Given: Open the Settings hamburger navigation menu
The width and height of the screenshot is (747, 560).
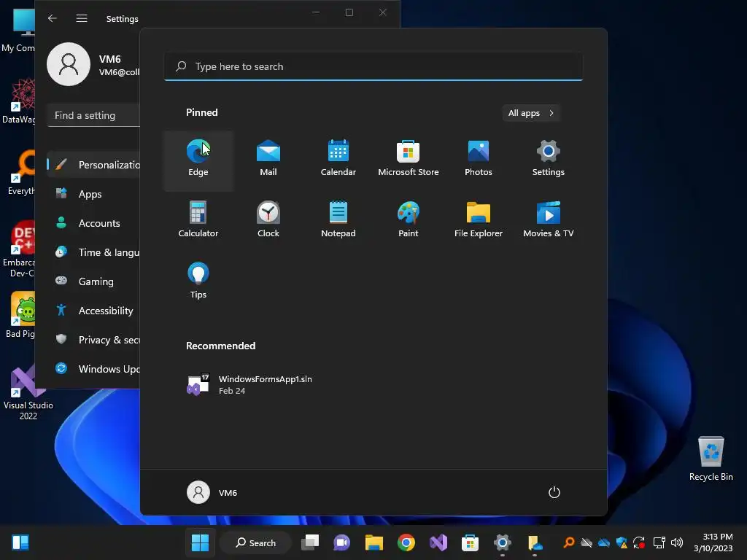Looking at the screenshot, I should pos(82,18).
